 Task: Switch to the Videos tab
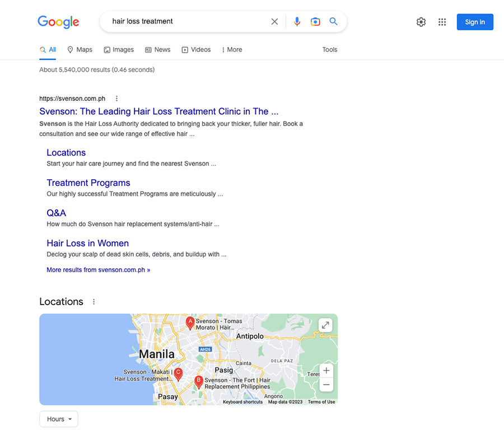[x=196, y=50]
